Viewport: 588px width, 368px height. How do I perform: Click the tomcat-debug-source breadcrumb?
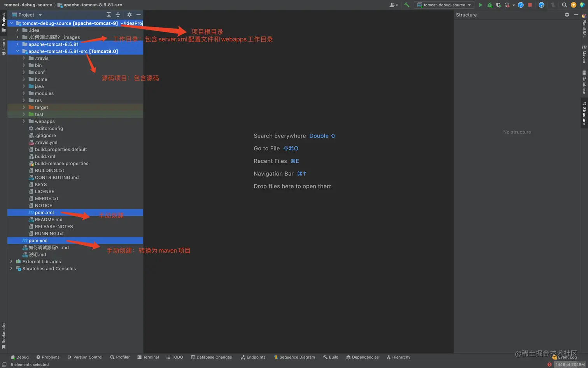tap(28, 5)
